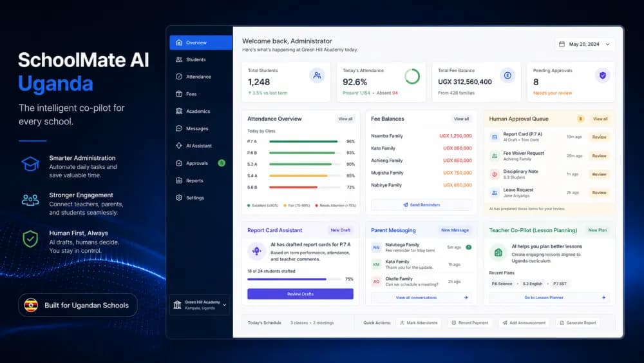Review the Leave Request item

click(x=599, y=193)
